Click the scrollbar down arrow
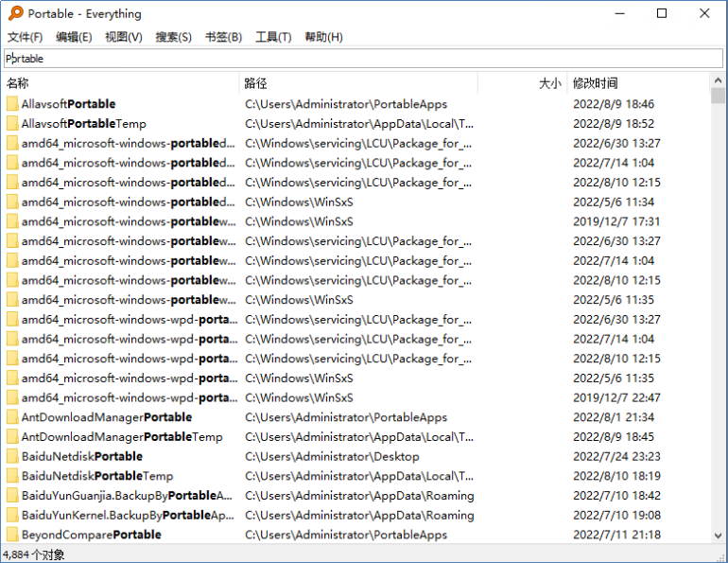This screenshot has height=563, width=728. click(719, 536)
